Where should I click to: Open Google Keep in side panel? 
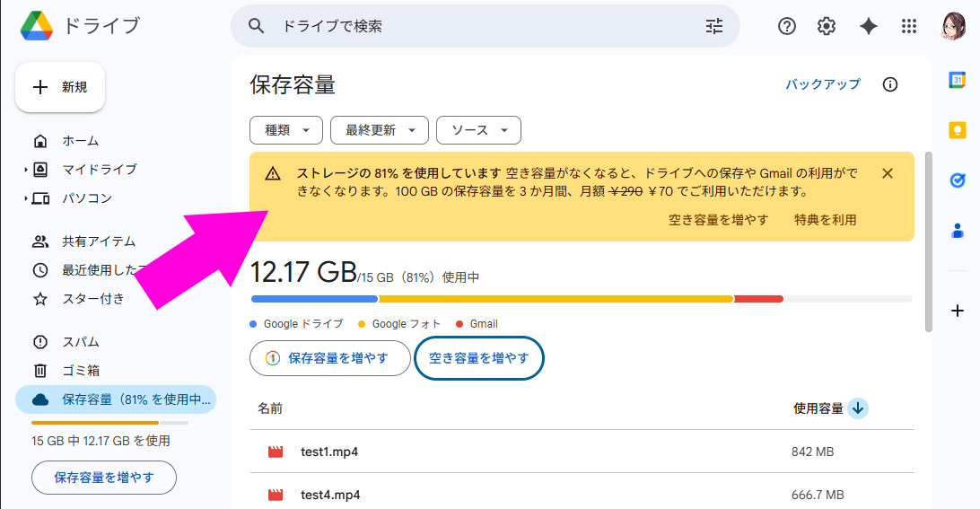pyautogui.click(x=957, y=130)
